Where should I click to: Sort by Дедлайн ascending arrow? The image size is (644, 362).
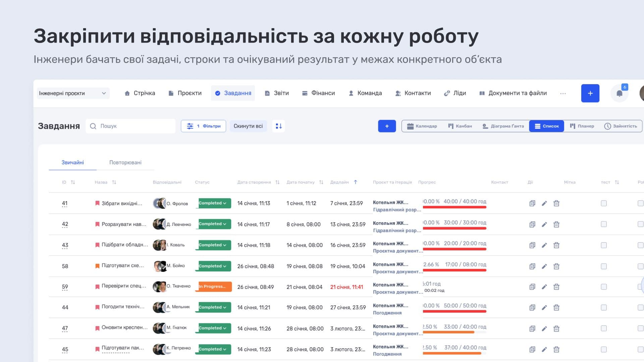point(356,182)
